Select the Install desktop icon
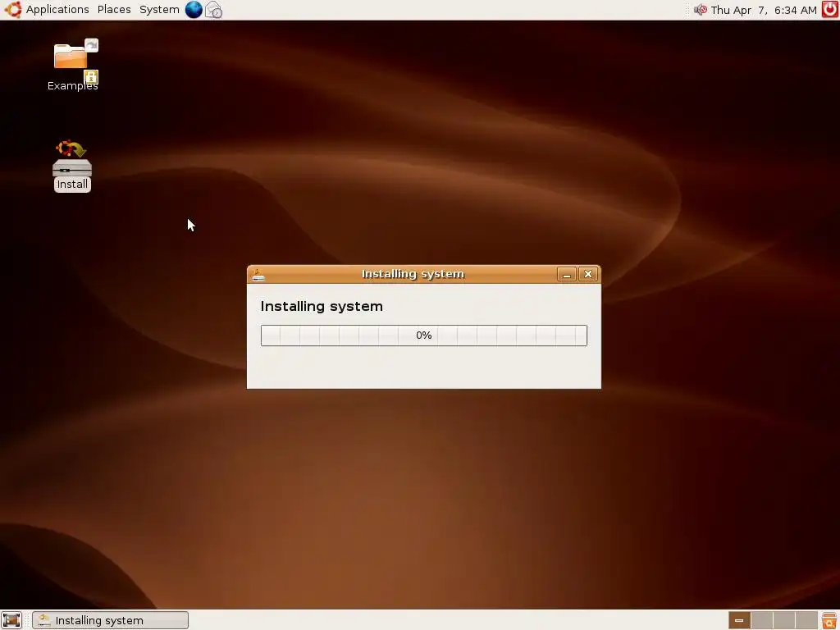 pyautogui.click(x=72, y=166)
